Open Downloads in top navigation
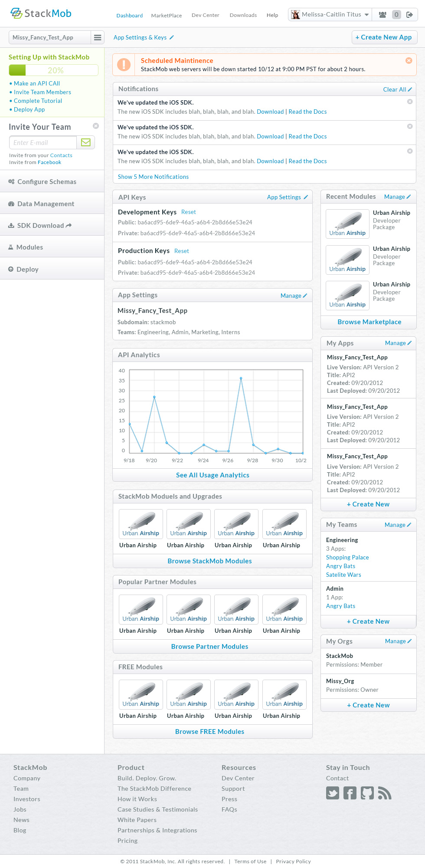 click(243, 15)
